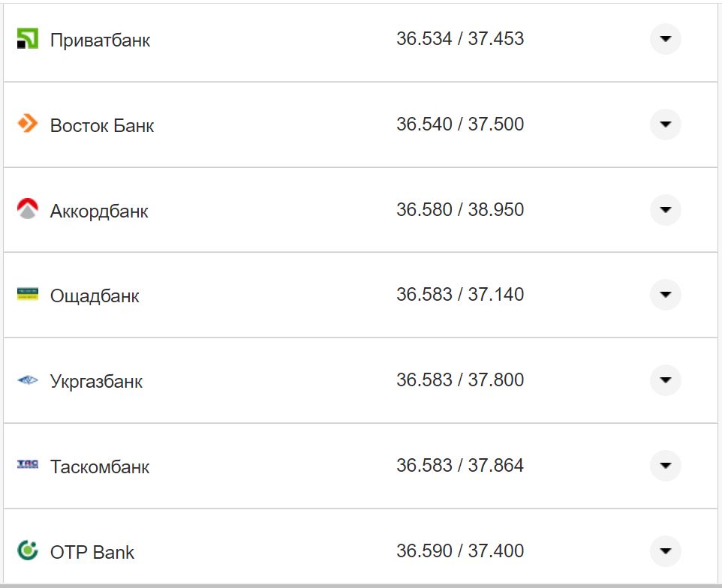
Task: Expand the Приватбанк row details
Action: point(665,39)
